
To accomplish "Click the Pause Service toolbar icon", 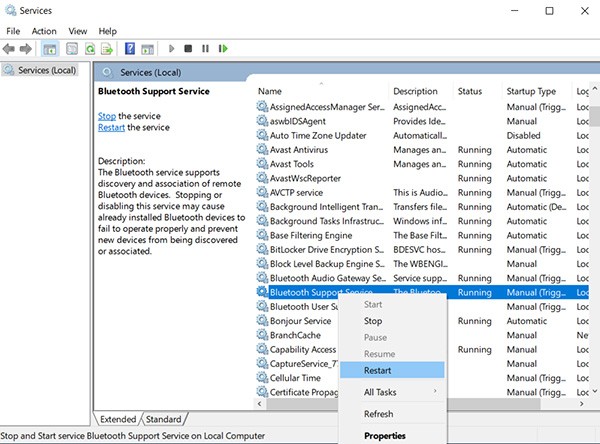I will [205, 49].
